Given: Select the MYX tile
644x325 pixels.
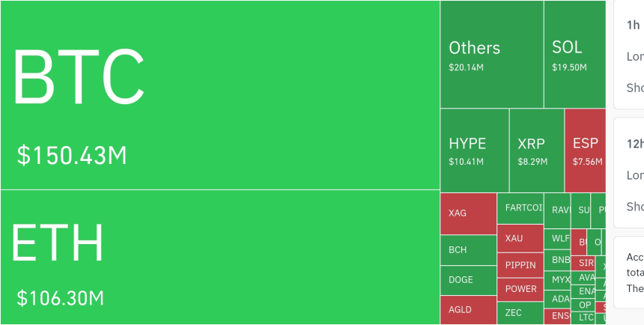Looking at the screenshot, I should pos(560,279).
